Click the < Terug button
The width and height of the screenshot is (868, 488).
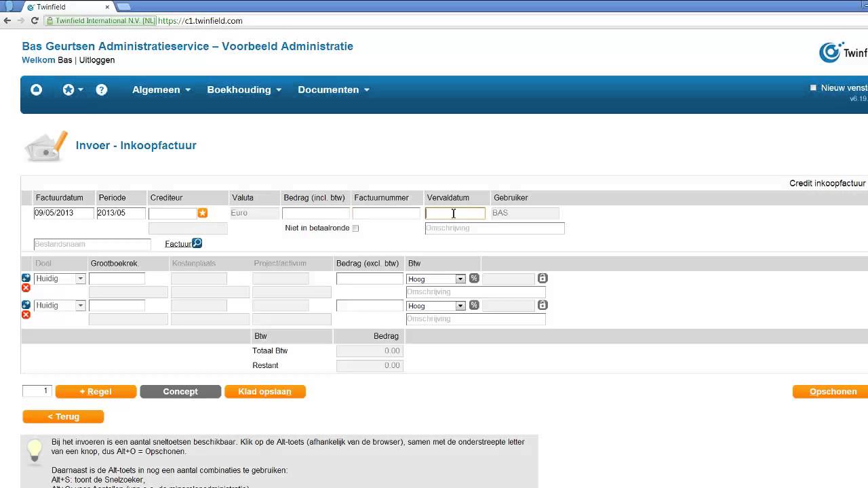coord(63,417)
